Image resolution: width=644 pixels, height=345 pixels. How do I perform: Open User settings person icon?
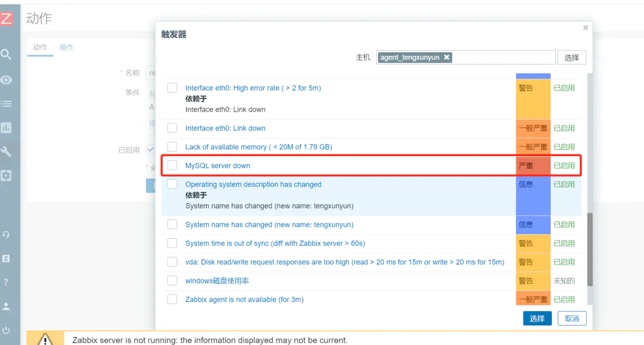click(6, 306)
